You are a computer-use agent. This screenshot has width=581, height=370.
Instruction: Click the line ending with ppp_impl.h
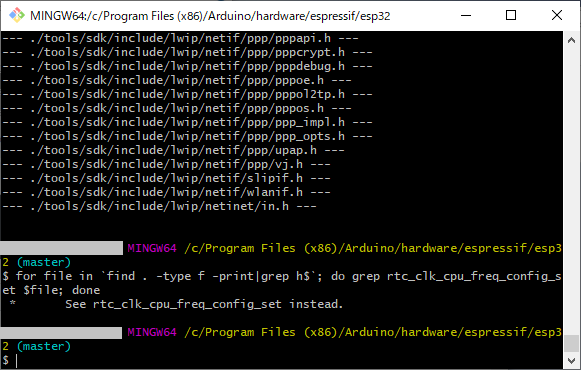[187, 122]
